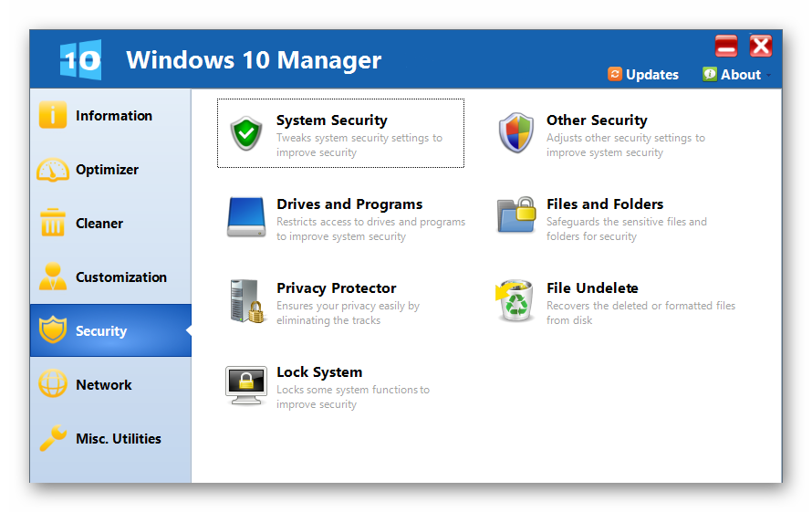Launch Drives and Programs title
The height and width of the screenshot is (512, 812).
point(349,204)
